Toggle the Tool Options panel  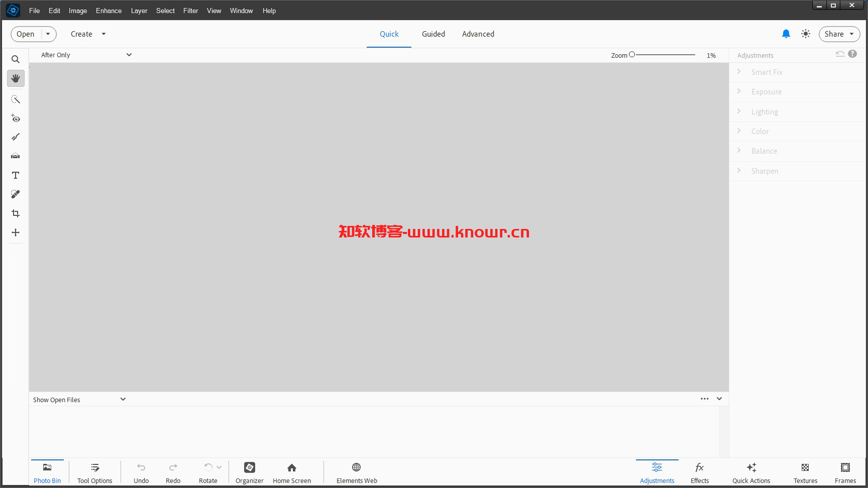[x=95, y=473]
